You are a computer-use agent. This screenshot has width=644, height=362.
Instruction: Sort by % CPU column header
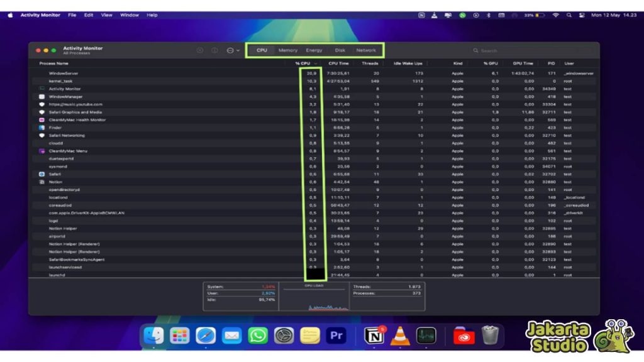tap(303, 63)
